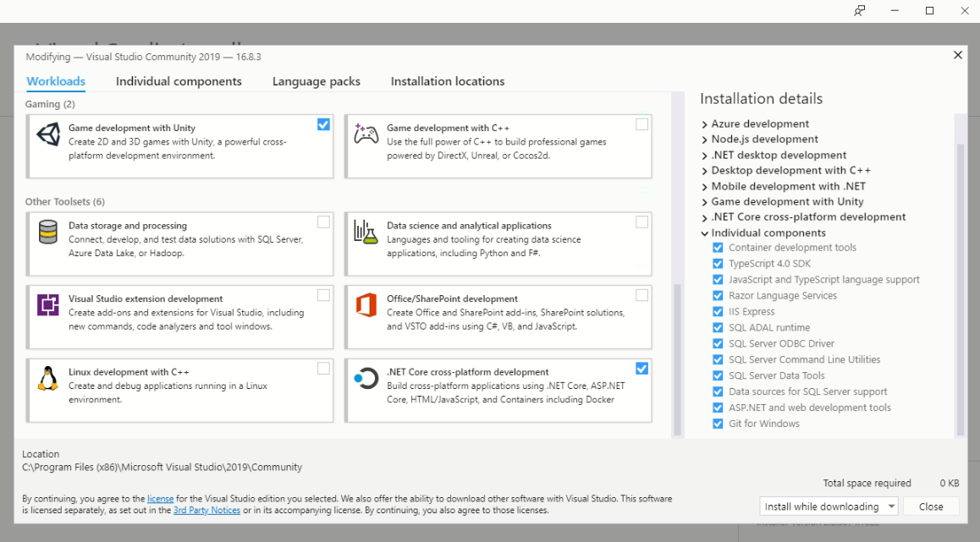Enable Data science and analytical applications checkbox

click(x=641, y=222)
